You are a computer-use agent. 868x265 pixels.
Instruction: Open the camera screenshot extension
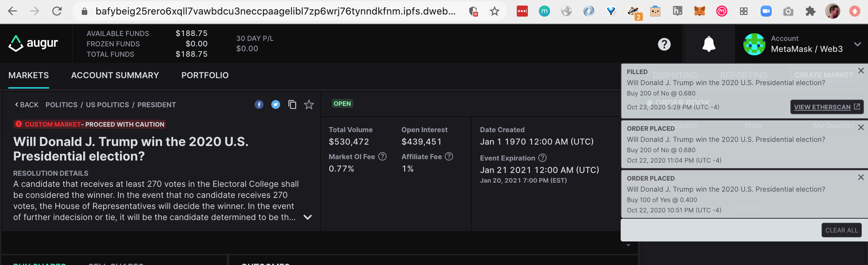pos(788,11)
